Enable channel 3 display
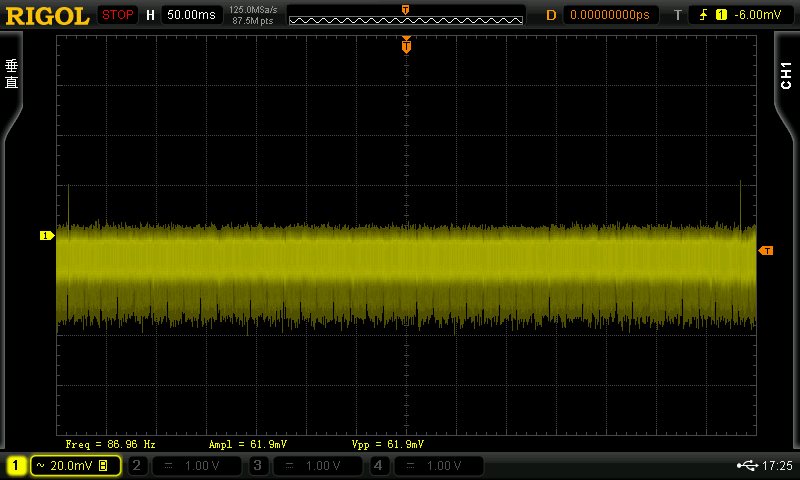This screenshot has height=480, width=800. 258,466
